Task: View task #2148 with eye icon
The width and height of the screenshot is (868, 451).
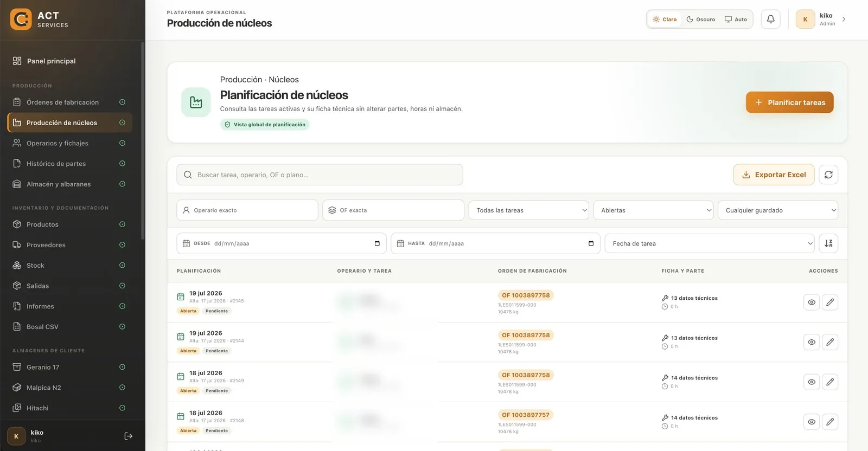Action: click(812, 422)
